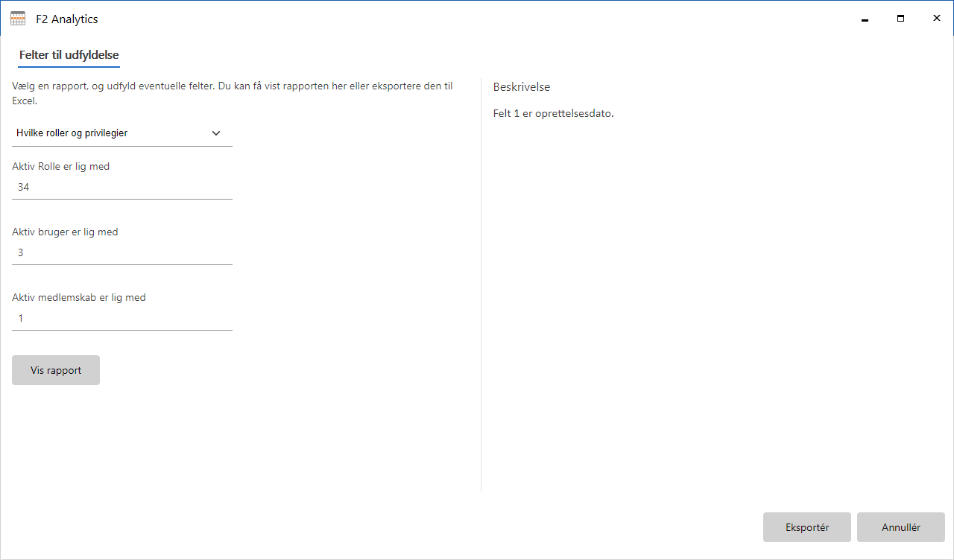
Task: Minimize the F2 Analytics window
Action: 865,19
